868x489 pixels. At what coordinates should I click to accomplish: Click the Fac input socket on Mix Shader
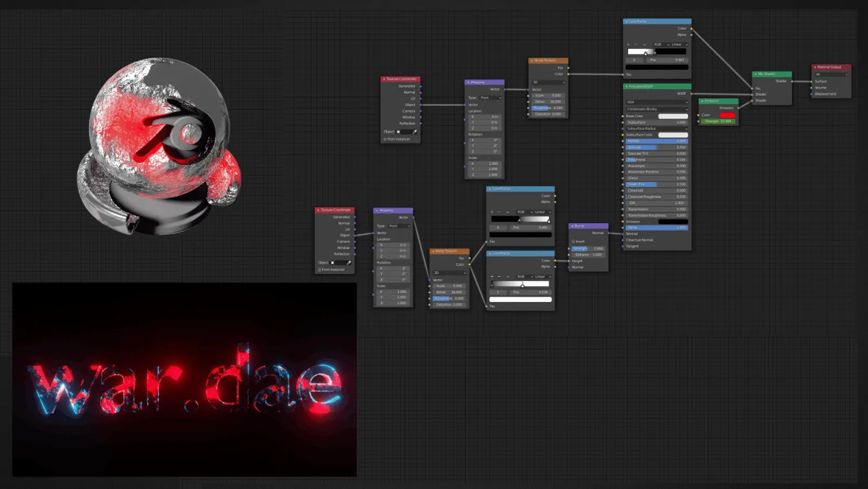[752, 88]
